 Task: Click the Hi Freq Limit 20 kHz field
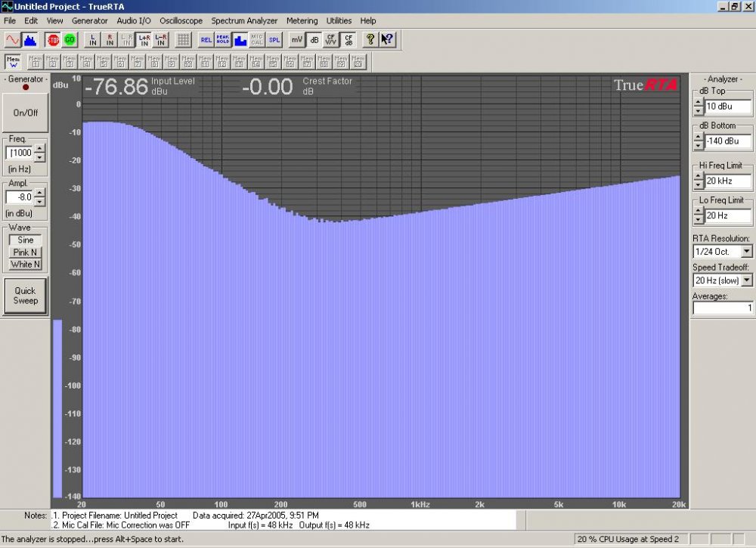[x=728, y=181]
